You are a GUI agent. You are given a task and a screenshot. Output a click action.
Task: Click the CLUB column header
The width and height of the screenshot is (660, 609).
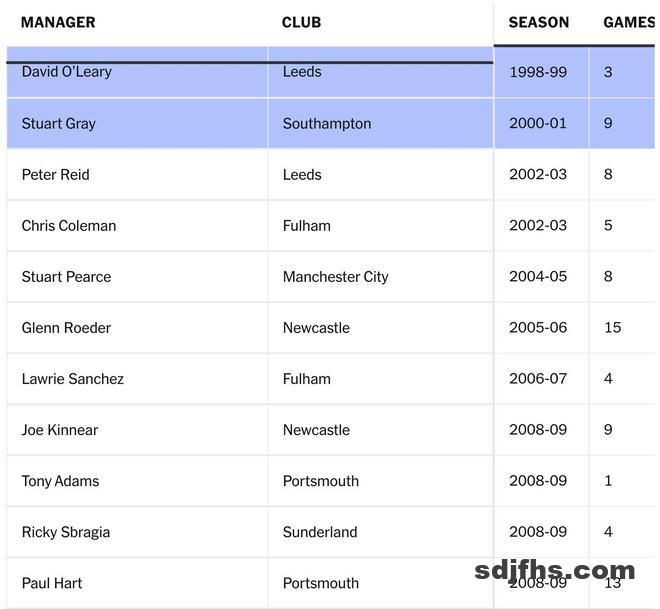(x=301, y=22)
